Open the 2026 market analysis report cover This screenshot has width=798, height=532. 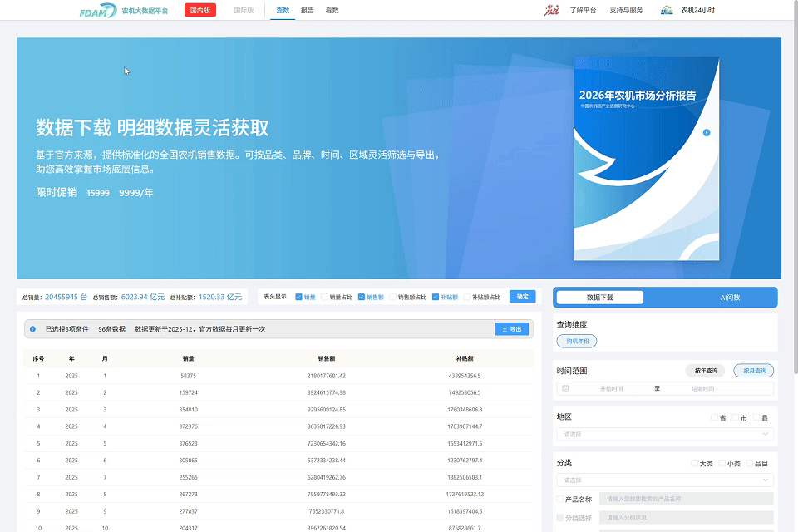[x=645, y=158]
